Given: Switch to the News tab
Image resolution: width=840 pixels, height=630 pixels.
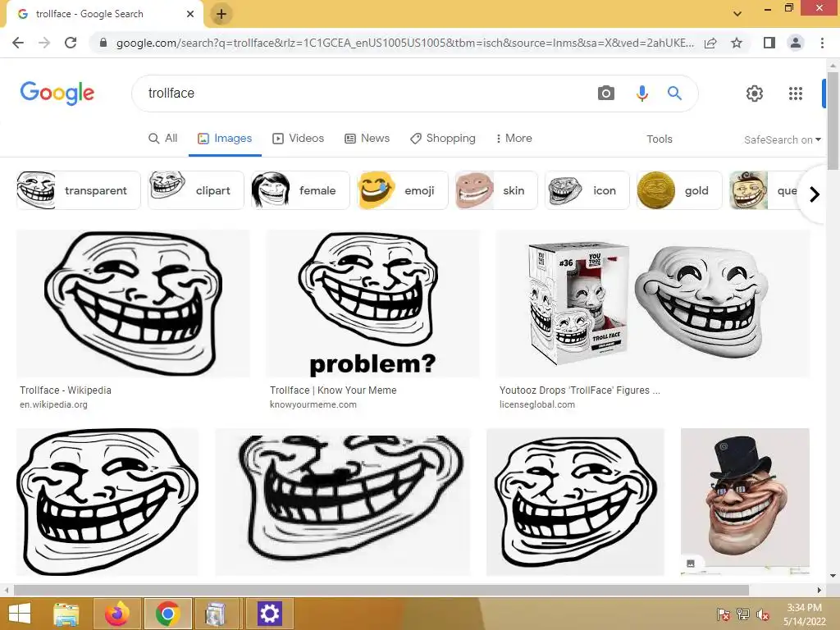Looking at the screenshot, I should (367, 138).
